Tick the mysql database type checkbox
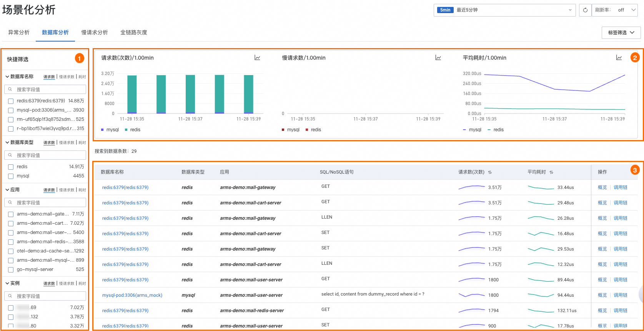This screenshot has height=331, width=644. click(11, 176)
